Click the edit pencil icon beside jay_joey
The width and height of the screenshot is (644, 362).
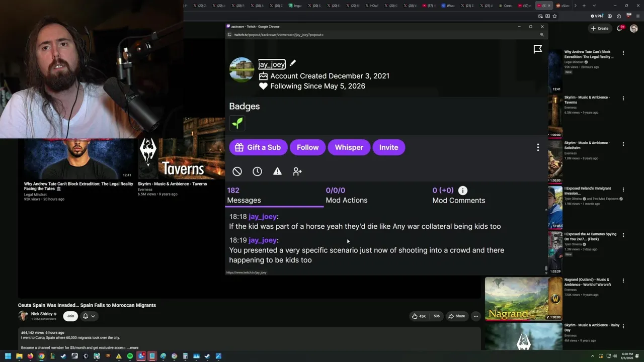pos(293,63)
